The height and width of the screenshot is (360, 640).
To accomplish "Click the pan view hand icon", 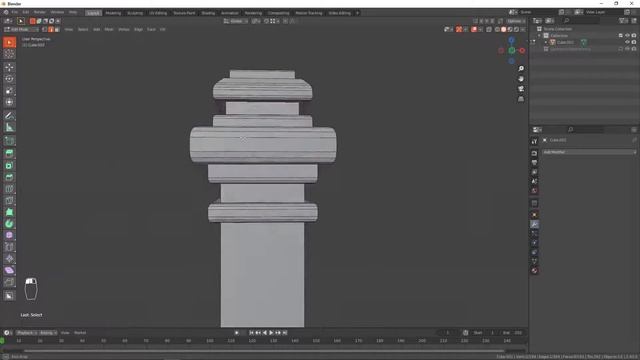I will (521, 79).
